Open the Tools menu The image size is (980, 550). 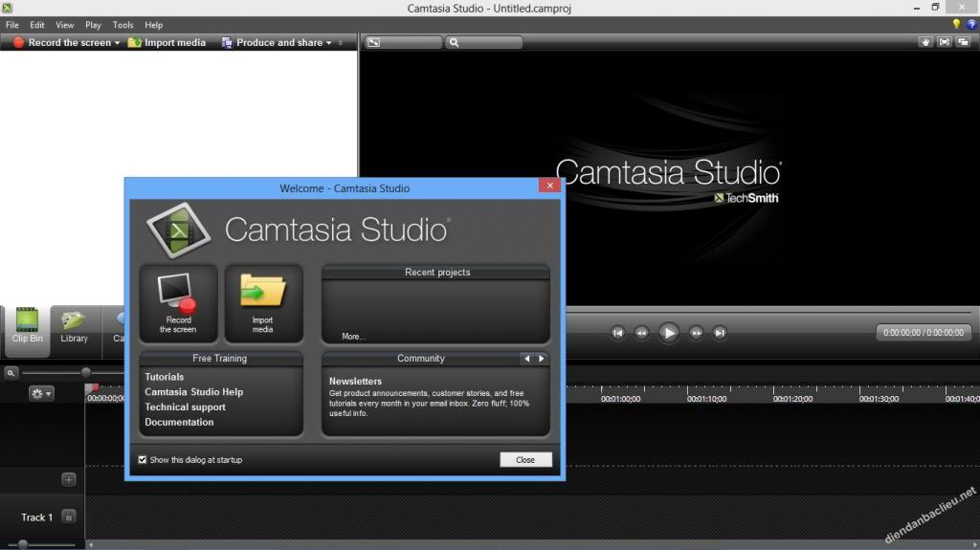(x=122, y=25)
